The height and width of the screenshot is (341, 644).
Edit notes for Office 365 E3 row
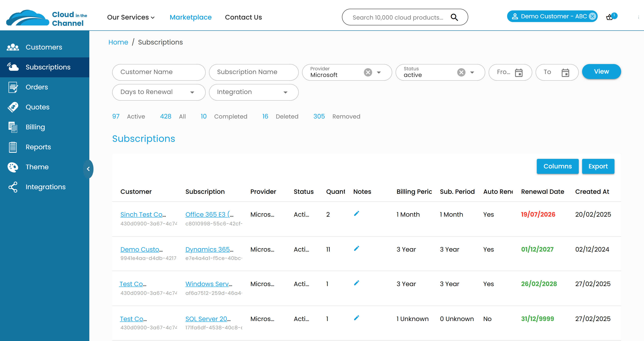pos(356,213)
